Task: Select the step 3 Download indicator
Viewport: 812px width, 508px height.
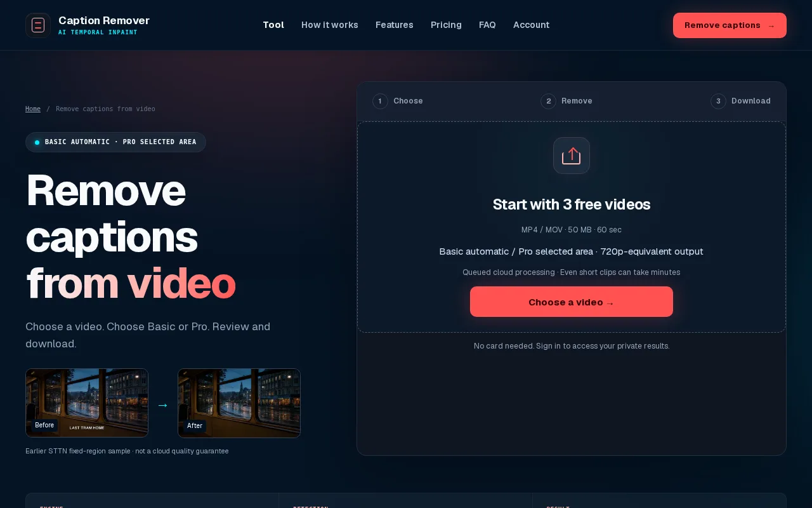Action: 740,101
